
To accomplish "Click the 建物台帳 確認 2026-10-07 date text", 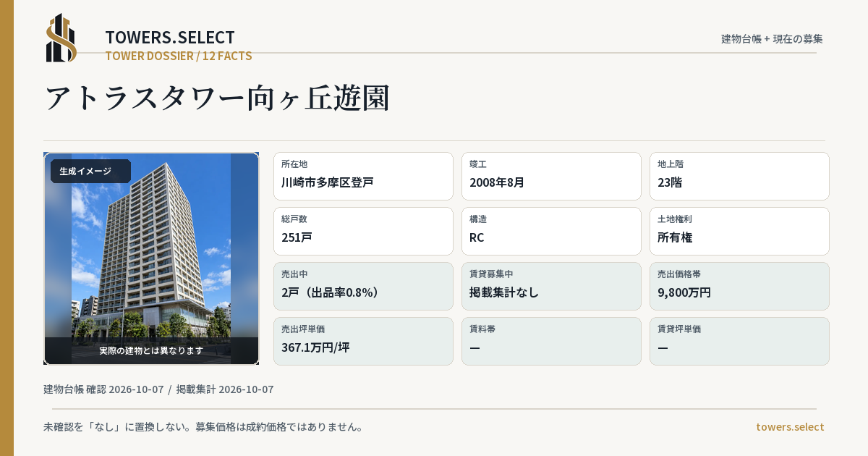I will (103, 389).
